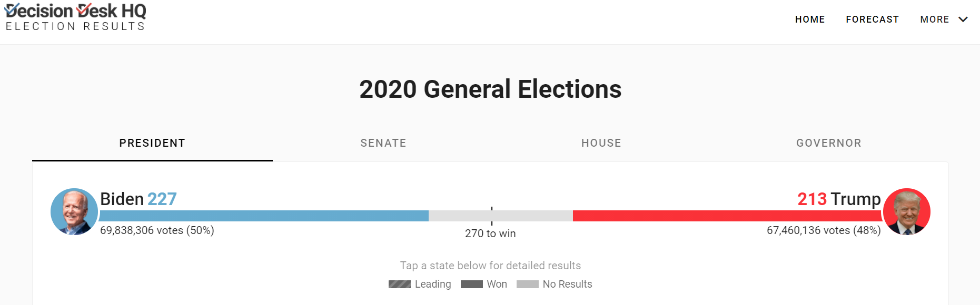Expand the MORE dropdown chevron
The height and width of the screenshot is (305, 980).
[963, 19]
